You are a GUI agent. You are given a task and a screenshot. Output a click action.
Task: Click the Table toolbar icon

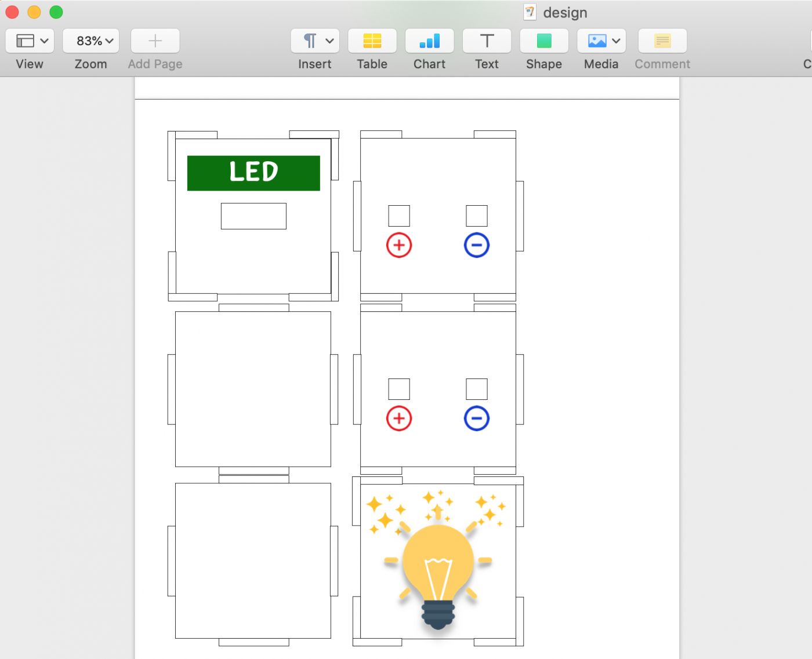[372, 41]
